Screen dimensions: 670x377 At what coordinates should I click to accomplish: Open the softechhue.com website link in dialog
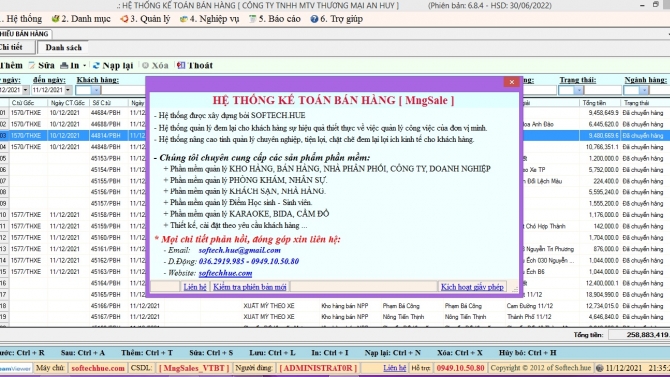click(225, 273)
